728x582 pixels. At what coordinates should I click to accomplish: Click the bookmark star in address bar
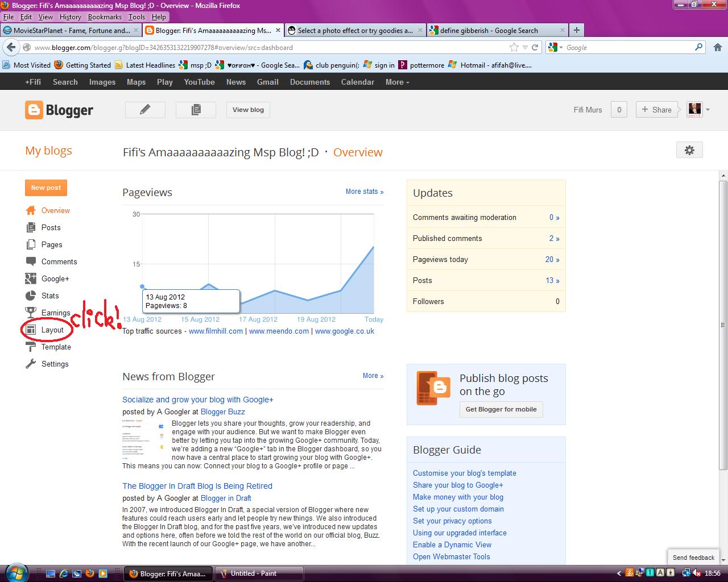click(x=515, y=48)
